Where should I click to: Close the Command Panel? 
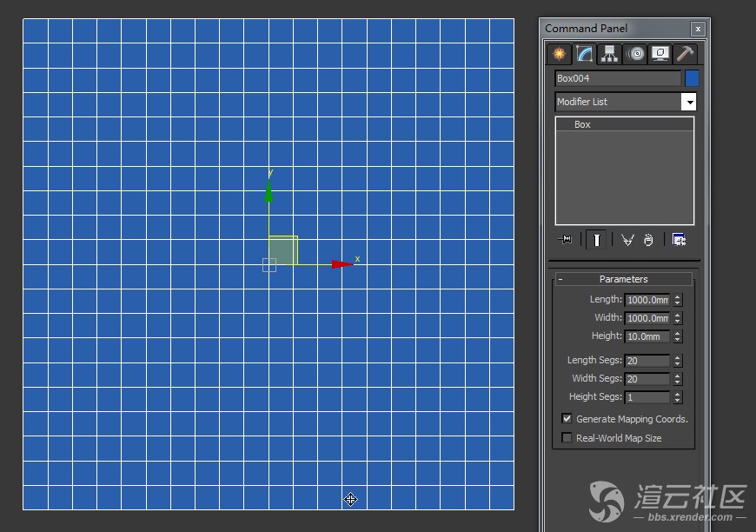pos(698,29)
